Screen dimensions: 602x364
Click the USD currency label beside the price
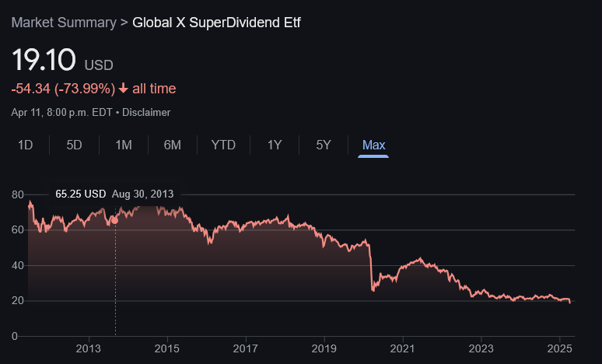click(x=99, y=65)
